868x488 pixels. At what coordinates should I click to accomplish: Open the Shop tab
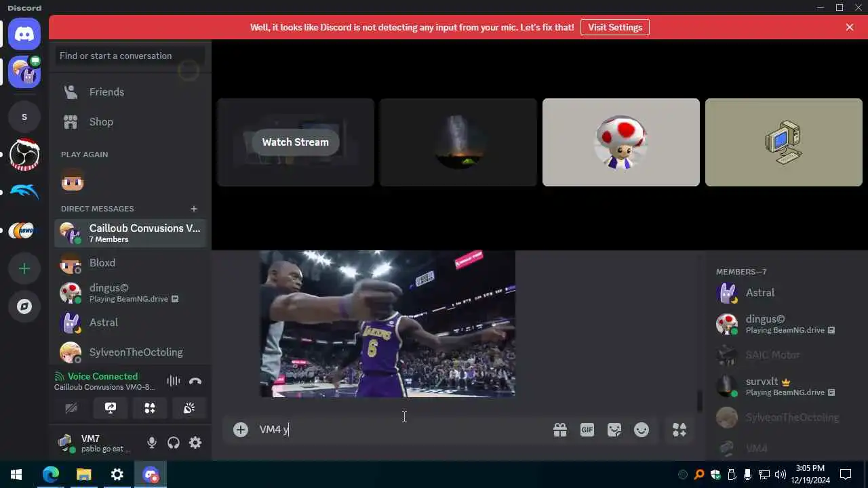click(x=130, y=122)
